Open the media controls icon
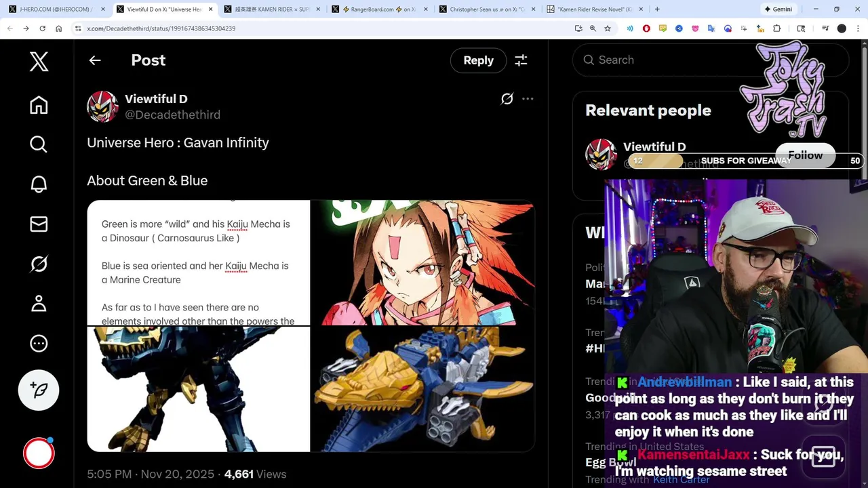This screenshot has width=868, height=488. (x=825, y=28)
